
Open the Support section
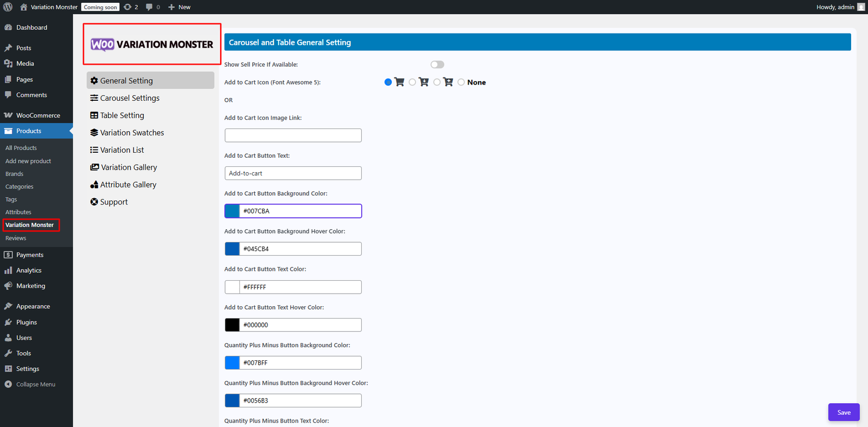[x=113, y=202]
